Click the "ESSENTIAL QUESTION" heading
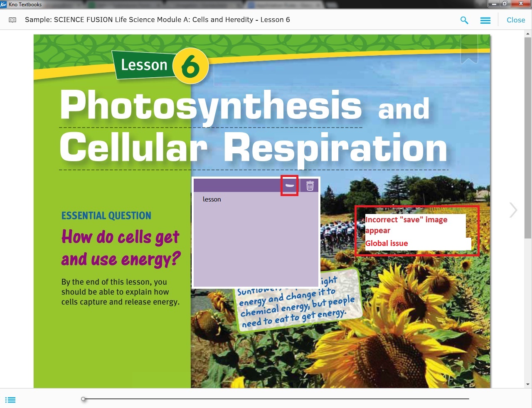The image size is (532, 408). 106,216
